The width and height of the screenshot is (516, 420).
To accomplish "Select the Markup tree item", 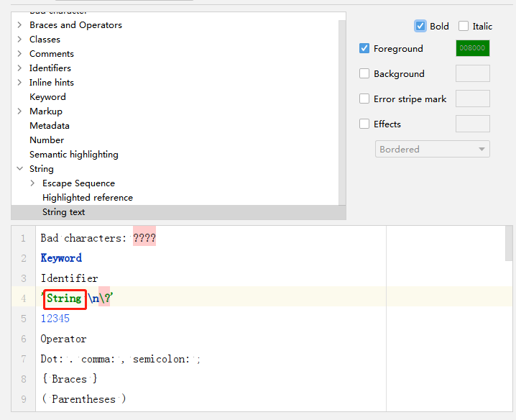I will coord(46,111).
